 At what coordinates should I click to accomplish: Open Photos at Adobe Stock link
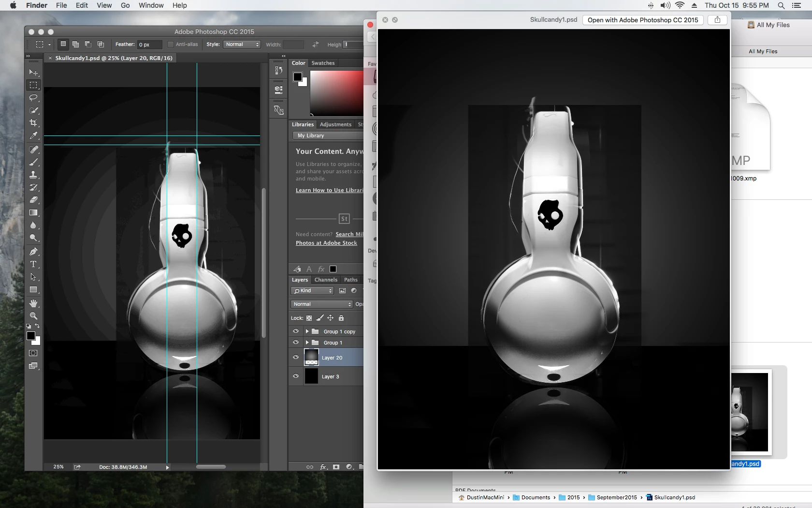coord(326,243)
